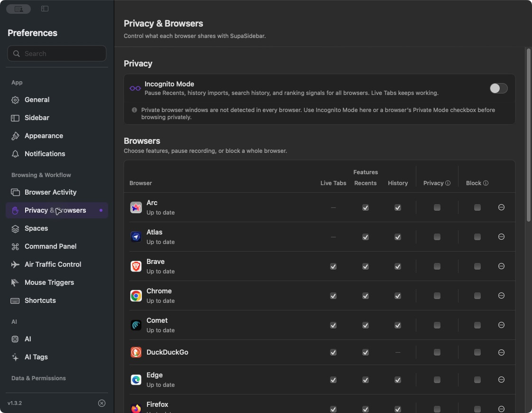Open more options for the Chrome row
The width and height of the screenshot is (532, 413).
click(x=501, y=295)
